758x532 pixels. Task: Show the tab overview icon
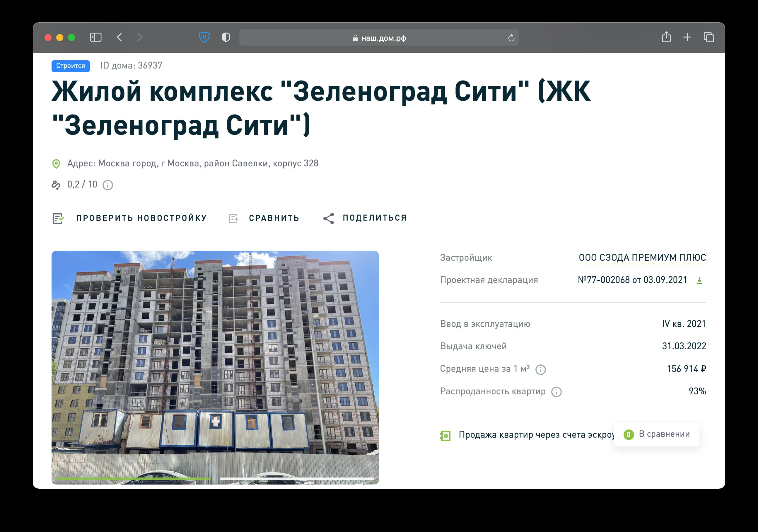coord(709,37)
